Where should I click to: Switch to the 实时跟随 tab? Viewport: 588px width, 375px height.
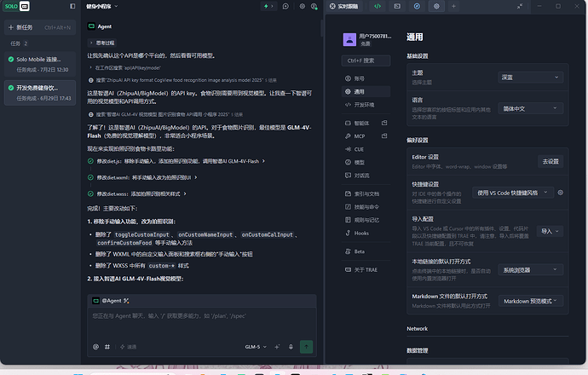pyautogui.click(x=344, y=6)
